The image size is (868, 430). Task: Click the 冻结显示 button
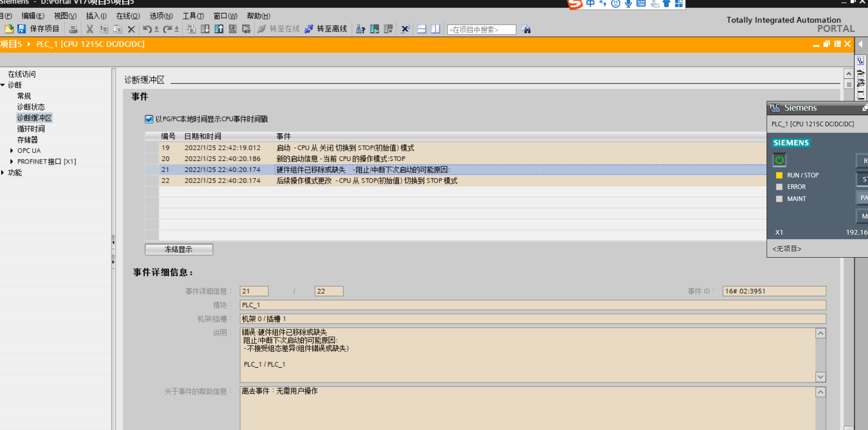point(179,249)
